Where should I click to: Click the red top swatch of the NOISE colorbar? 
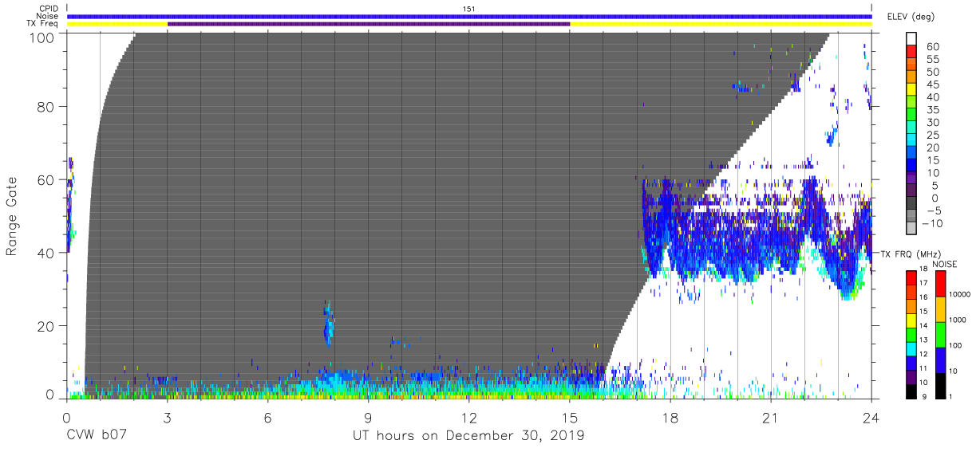(939, 283)
